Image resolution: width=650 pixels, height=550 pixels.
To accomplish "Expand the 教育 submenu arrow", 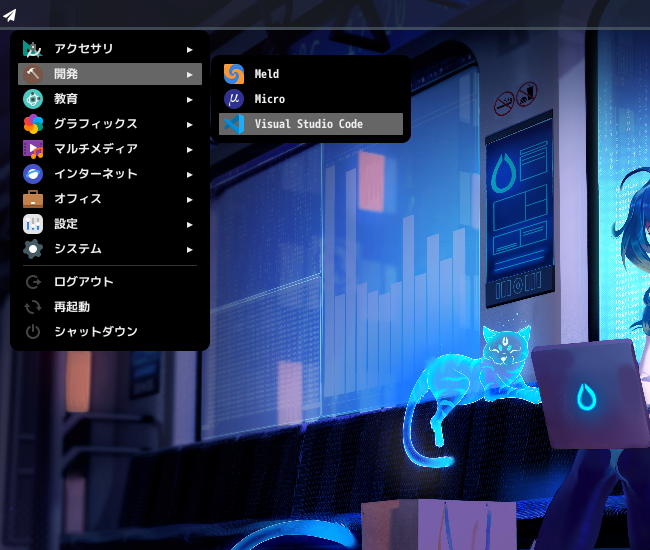I will click(x=189, y=99).
